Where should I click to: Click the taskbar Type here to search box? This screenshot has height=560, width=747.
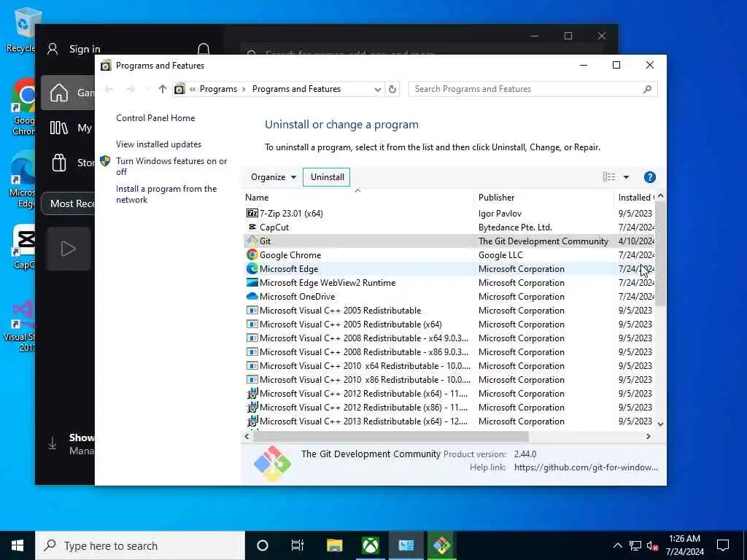(140, 545)
